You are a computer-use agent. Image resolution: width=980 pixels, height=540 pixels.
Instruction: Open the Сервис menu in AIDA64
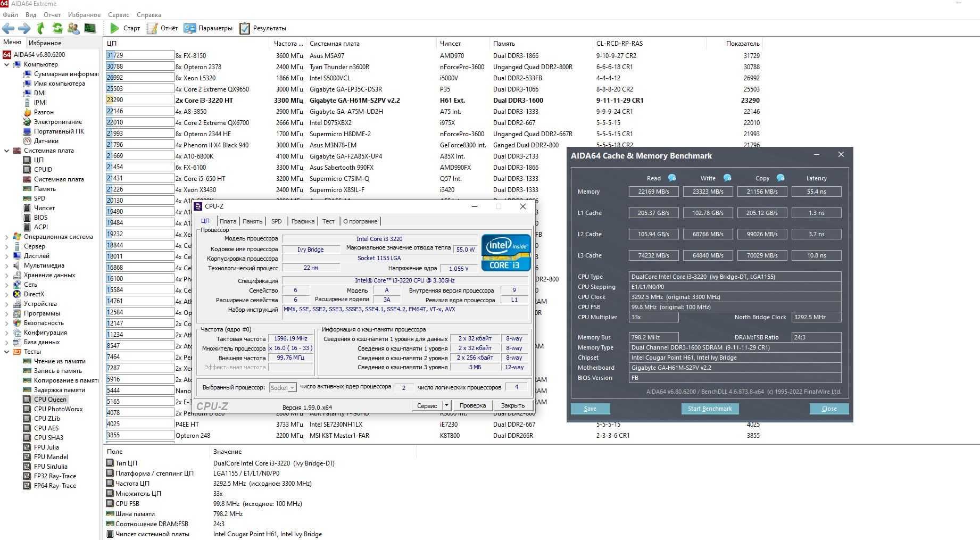[x=118, y=15]
